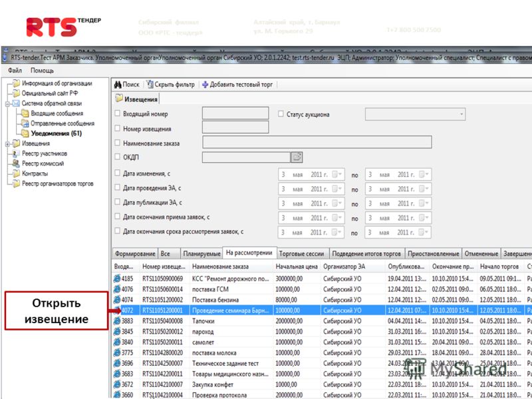The image size is (532, 399).
Task: Click the row icon for entry 3696
Action: 117,363
